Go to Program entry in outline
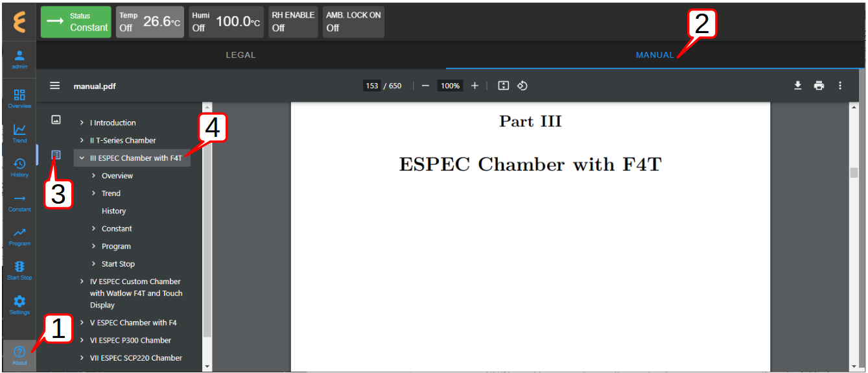 116,247
